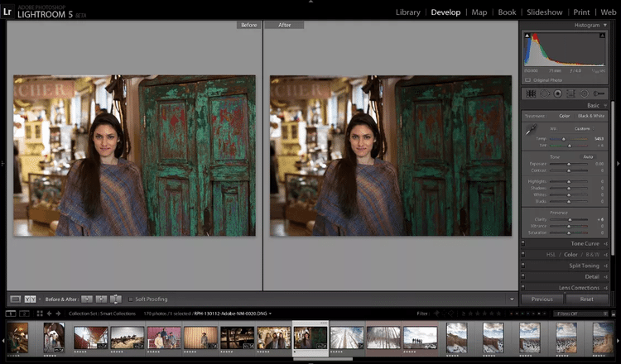The height and width of the screenshot is (364, 621).
Task: Select main window display button 1
Action: (11, 314)
